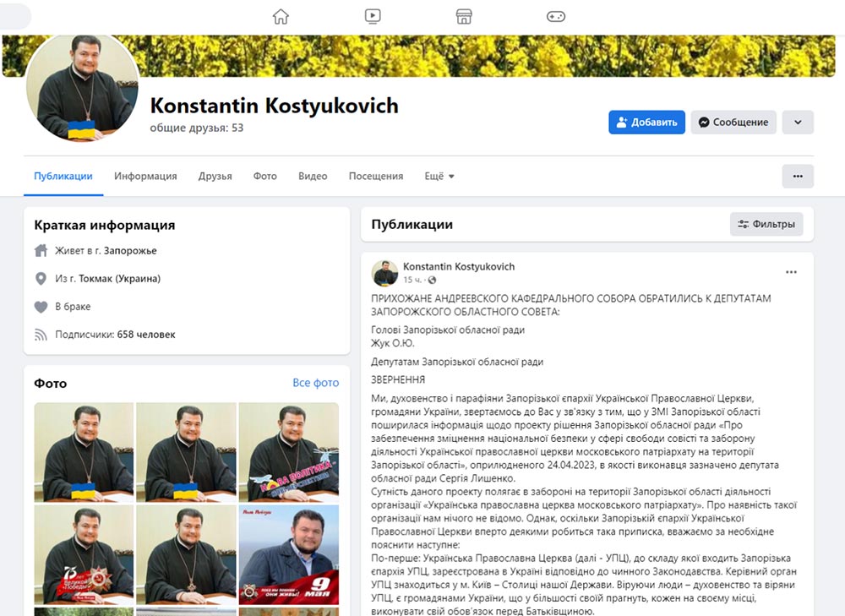Switch to the Информация tab
The height and width of the screenshot is (616, 845).
(x=145, y=177)
